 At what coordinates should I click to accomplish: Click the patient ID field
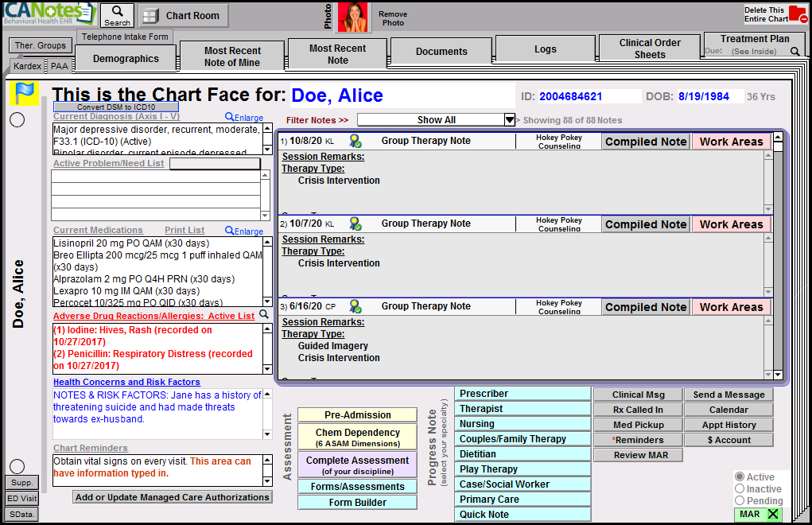click(589, 96)
